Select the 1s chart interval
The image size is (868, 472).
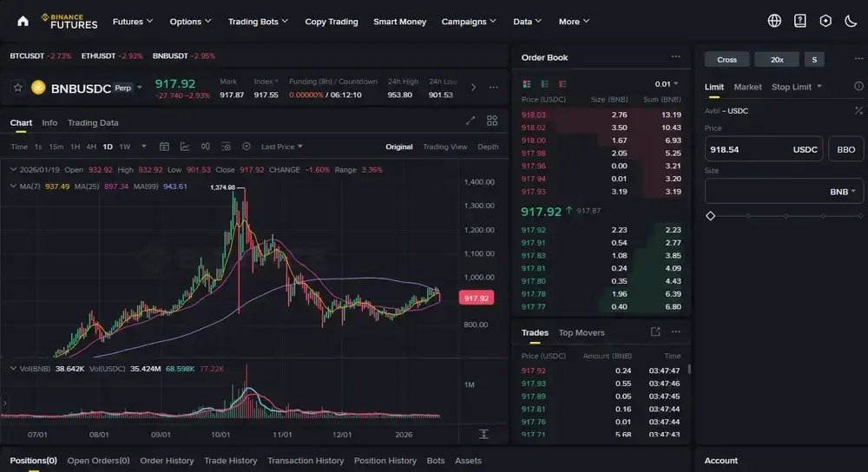pos(38,147)
